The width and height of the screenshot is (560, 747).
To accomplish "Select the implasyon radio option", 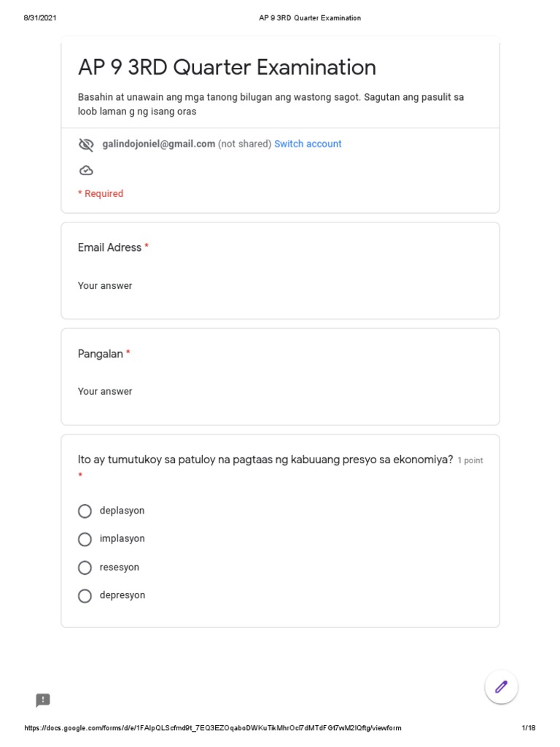I will point(85,539).
